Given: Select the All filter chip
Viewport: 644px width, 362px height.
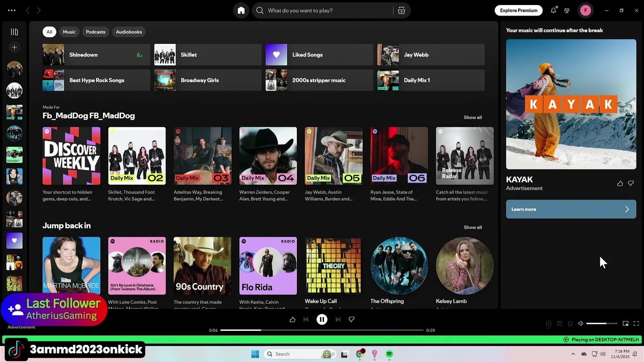Looking at the screenshot, I should click(x=49, y=32).
